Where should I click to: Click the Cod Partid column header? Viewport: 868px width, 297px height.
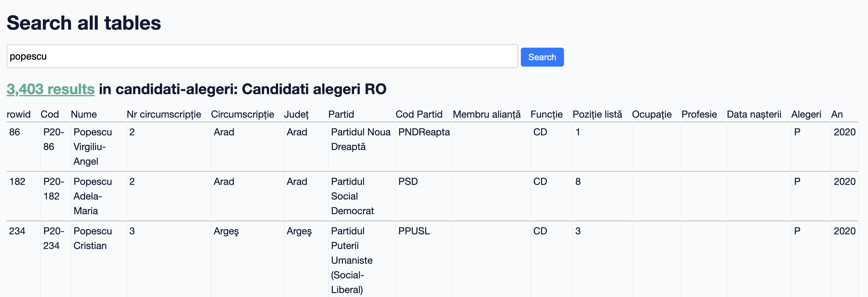(x=419, y=114)
